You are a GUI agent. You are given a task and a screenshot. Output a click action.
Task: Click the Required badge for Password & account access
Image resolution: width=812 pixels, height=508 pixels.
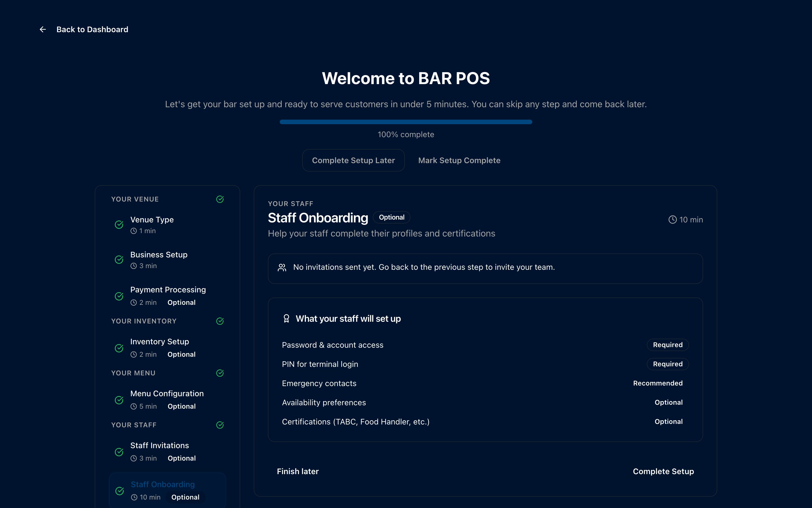point(668,345)
